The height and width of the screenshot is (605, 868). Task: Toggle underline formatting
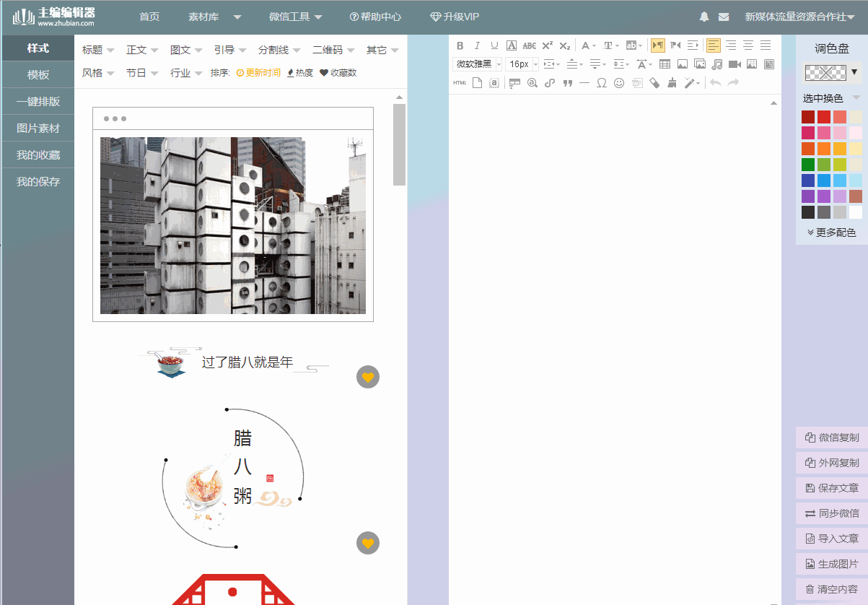coord(494,45)
